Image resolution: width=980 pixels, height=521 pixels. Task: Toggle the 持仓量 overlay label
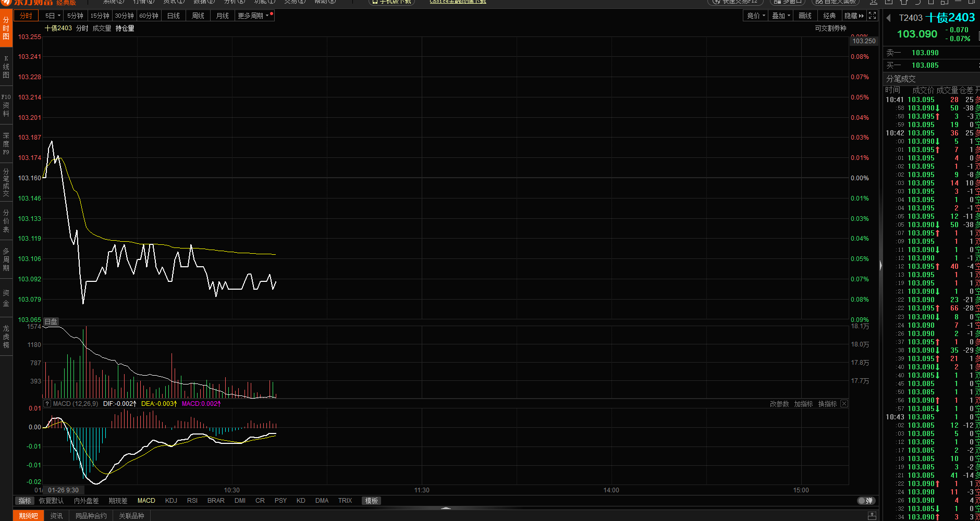click(125, 28)
